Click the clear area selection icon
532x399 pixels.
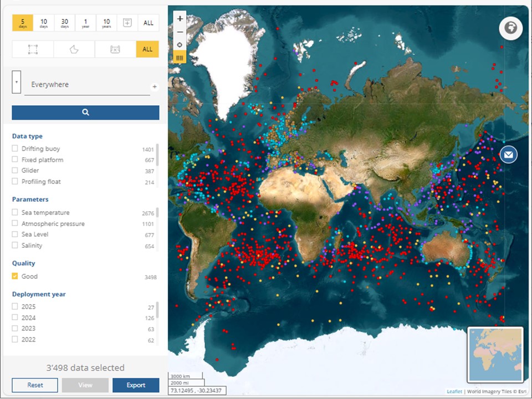[115, 49]
